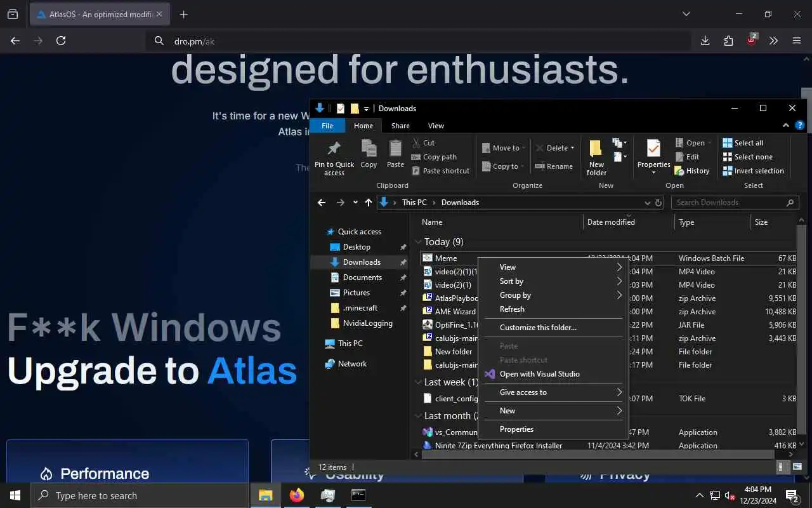812x508 pixels.
Task: Select Documents in navigation pane
Action: coord(362,277)
